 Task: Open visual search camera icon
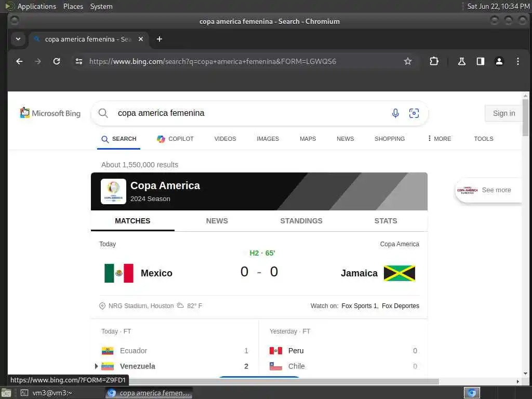pyautogui.click(x=414, y=113)
